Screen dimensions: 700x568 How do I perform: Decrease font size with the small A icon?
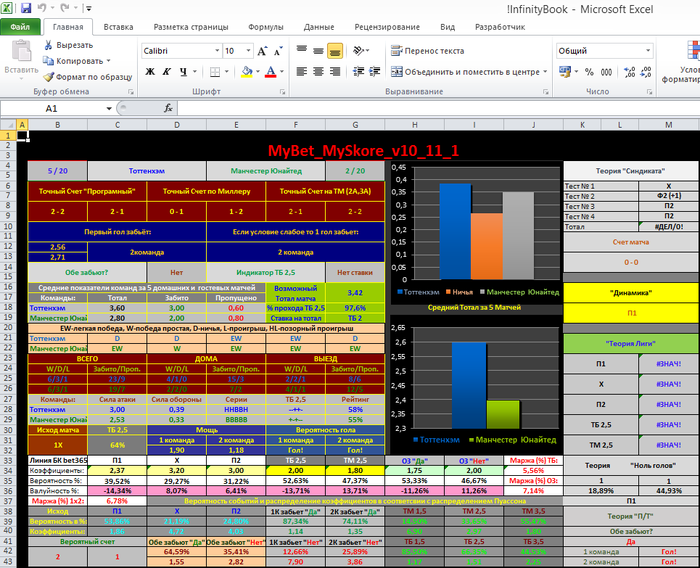(278, 51)
